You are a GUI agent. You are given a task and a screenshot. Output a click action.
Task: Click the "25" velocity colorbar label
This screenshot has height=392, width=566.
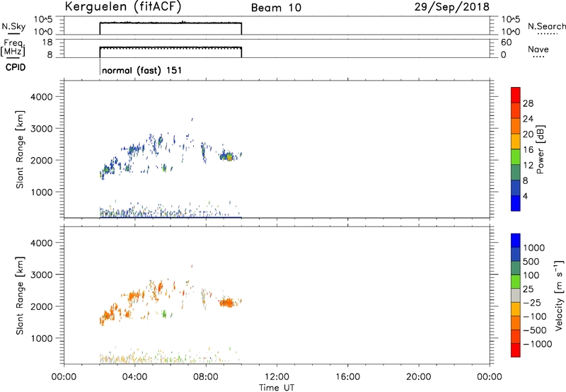click(529, 289)
